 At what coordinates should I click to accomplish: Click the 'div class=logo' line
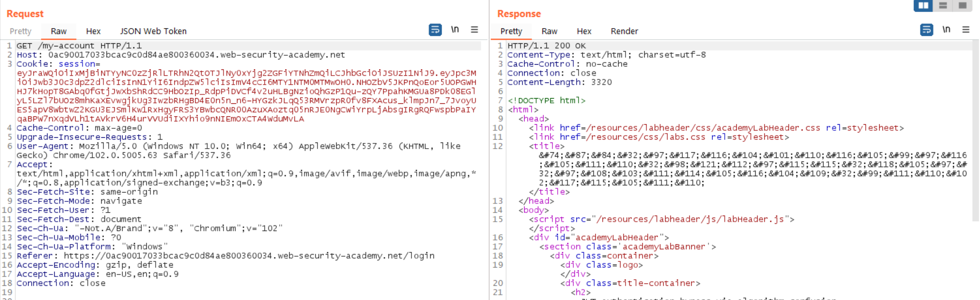coord(601,265)
